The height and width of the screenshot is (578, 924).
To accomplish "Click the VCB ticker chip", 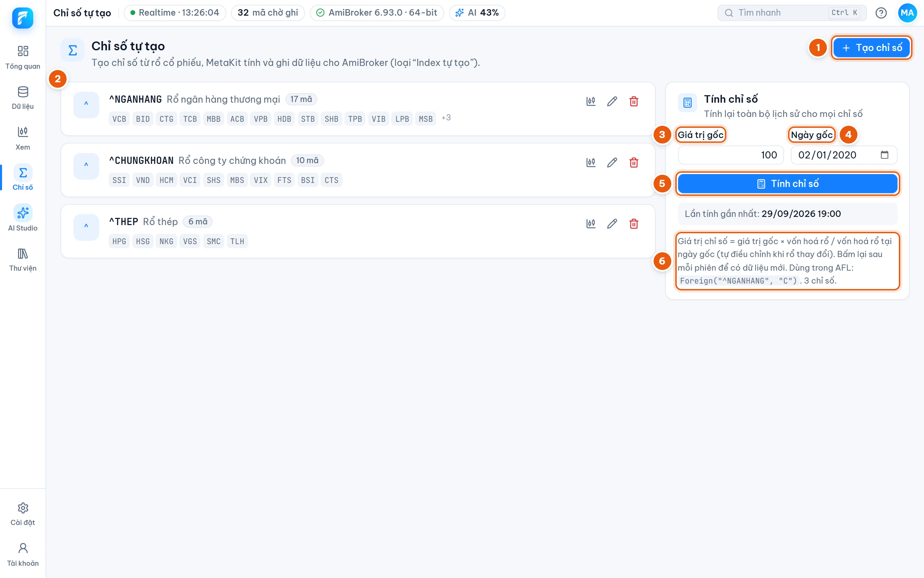I will pos(119,119).
